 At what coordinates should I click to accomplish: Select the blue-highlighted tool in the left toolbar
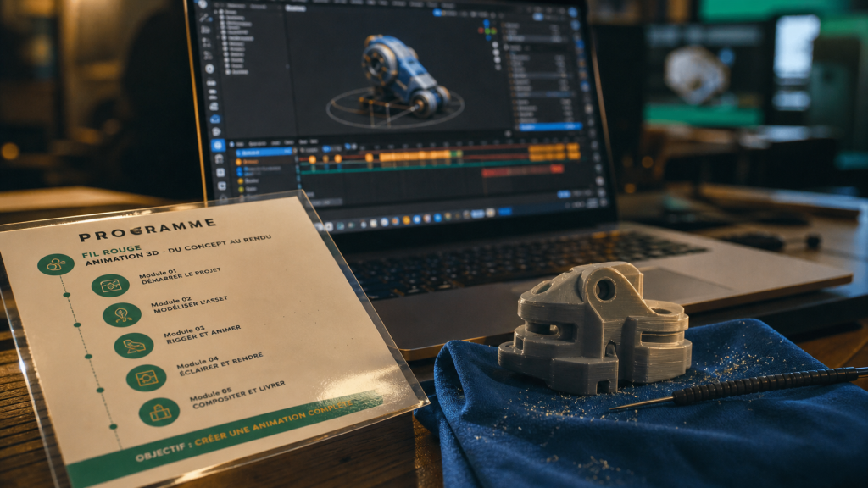coord(218,145)
